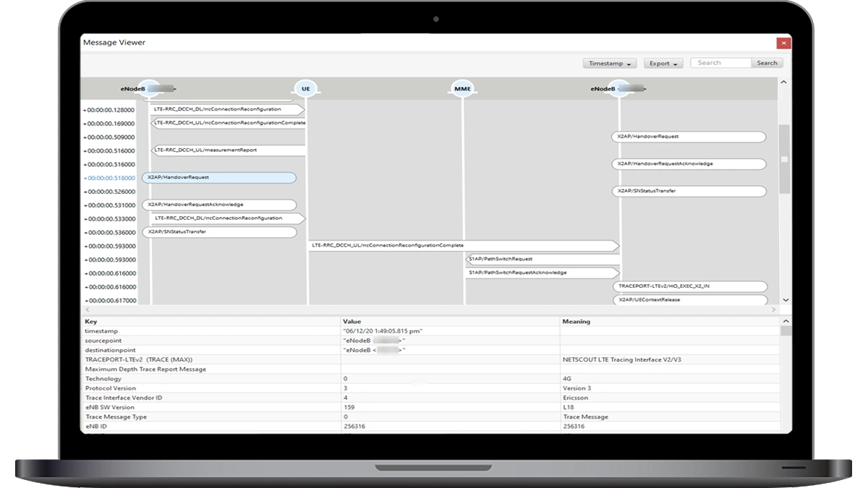Expand the Export dropdown menu
868x488 pixels.
663,64
